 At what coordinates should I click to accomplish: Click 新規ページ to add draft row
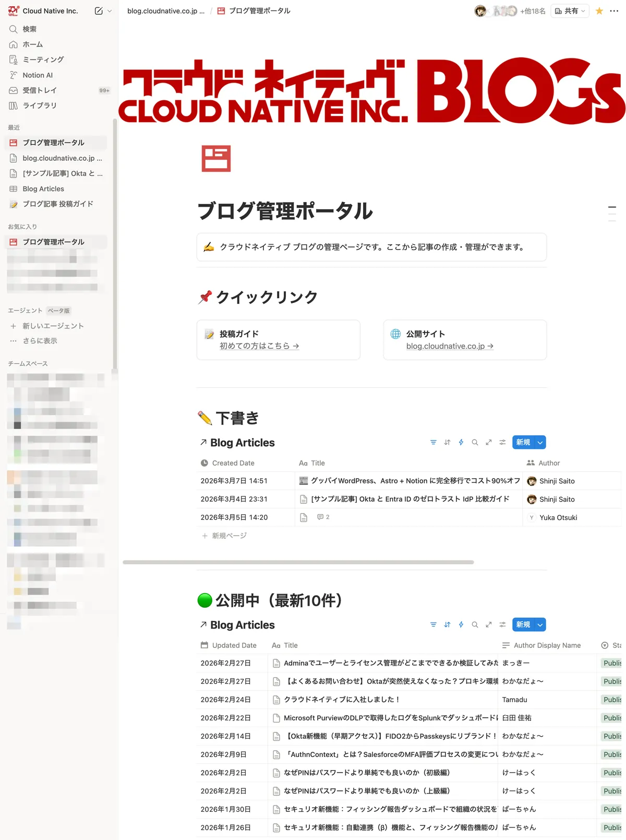click(x=224, y=536)
